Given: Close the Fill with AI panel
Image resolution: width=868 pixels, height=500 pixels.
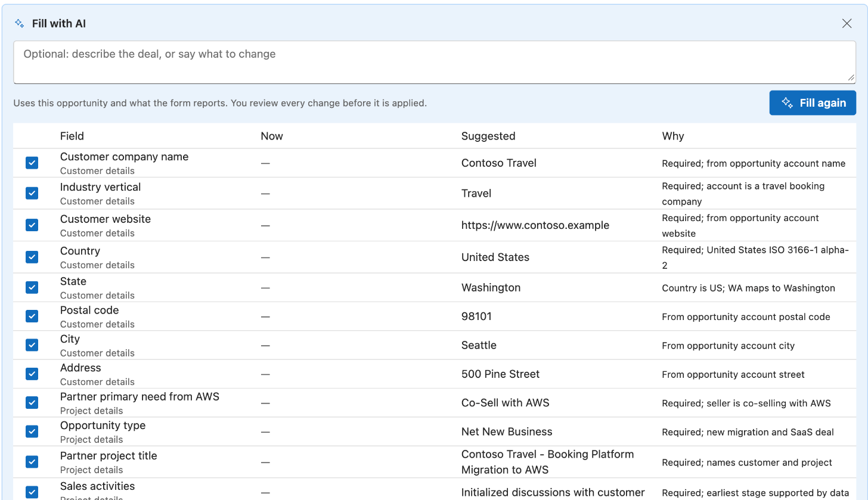Looking at the screenshot, I should [x=847, y=23].
